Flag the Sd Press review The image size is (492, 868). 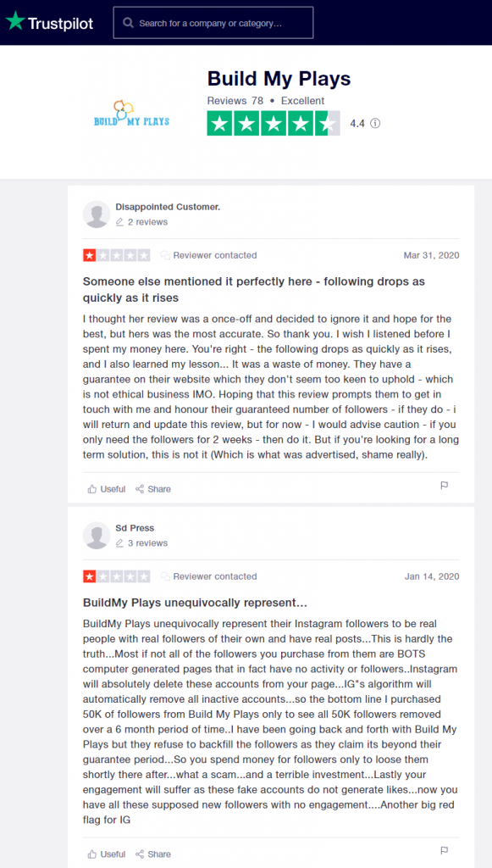tap(444, 849)
